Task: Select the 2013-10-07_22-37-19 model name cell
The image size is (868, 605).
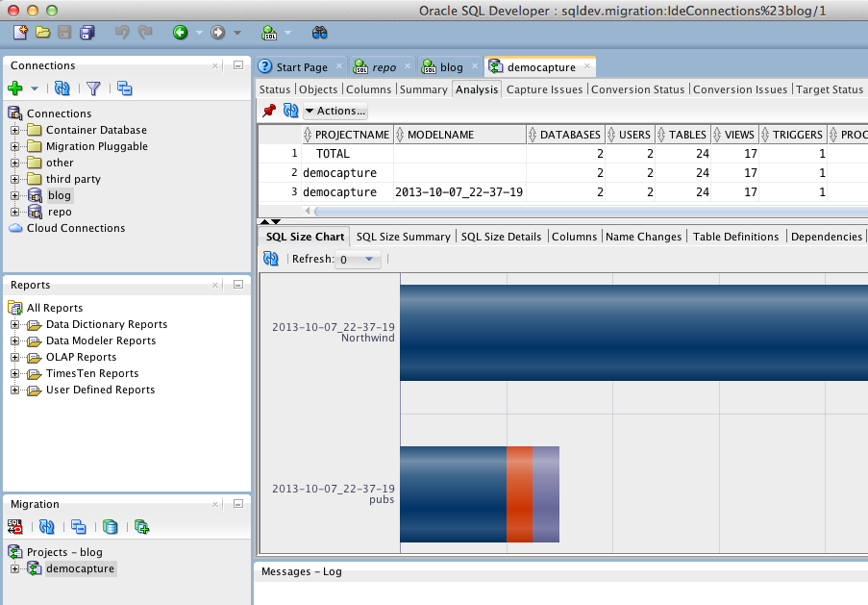Action: tap(459, 192)
